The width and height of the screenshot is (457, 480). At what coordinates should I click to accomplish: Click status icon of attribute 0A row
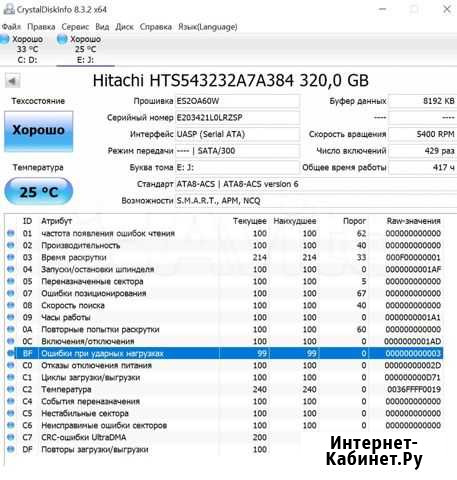(11, 329)
